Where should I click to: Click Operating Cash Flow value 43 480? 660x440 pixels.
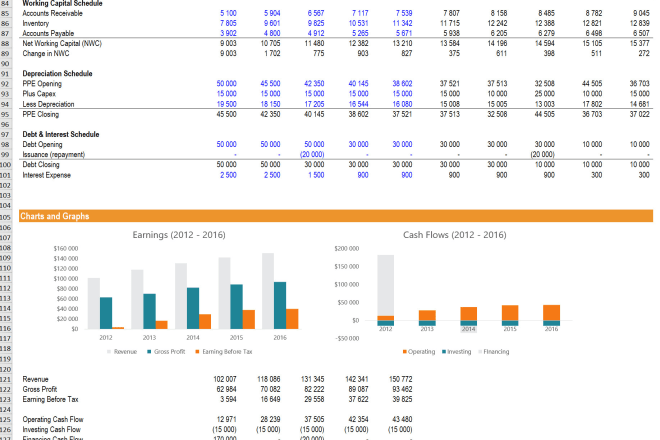402,420
